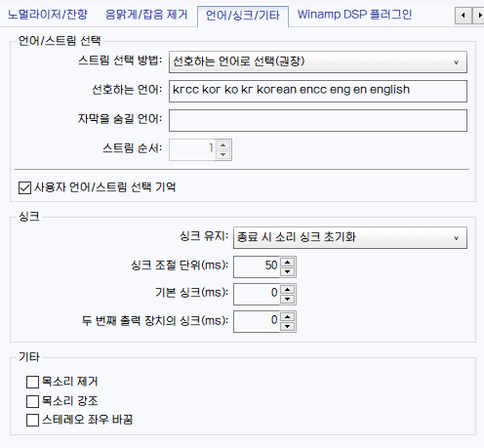Enable the 스테레오 좌우 바꿈 checkbox
Viewport: 484px width, 448px height.
[x=32, y=420]
